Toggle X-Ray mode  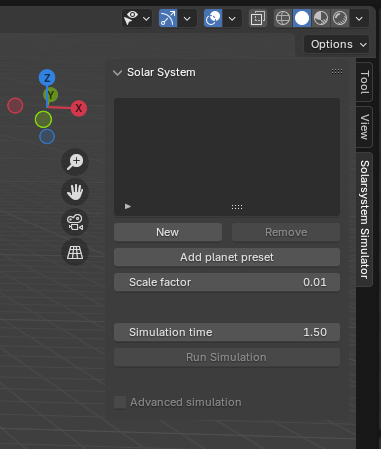click(x=258, y=18)
